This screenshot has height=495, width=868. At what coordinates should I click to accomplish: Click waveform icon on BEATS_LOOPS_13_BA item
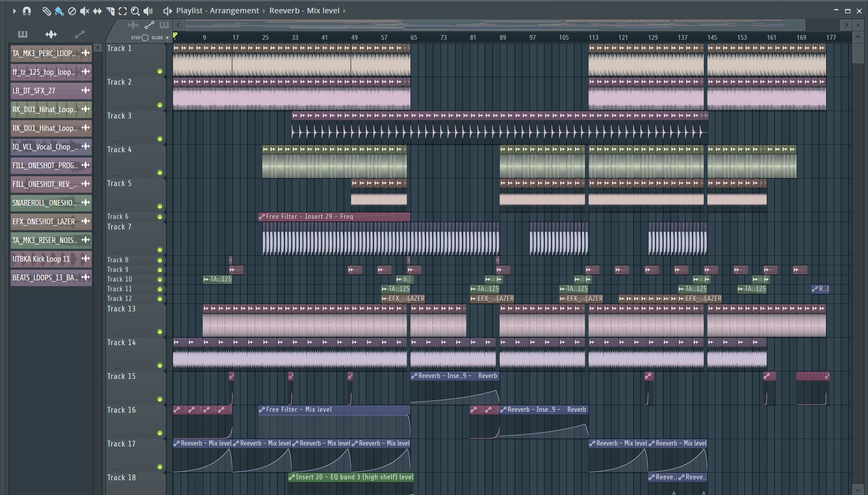[x=86, y=277]
